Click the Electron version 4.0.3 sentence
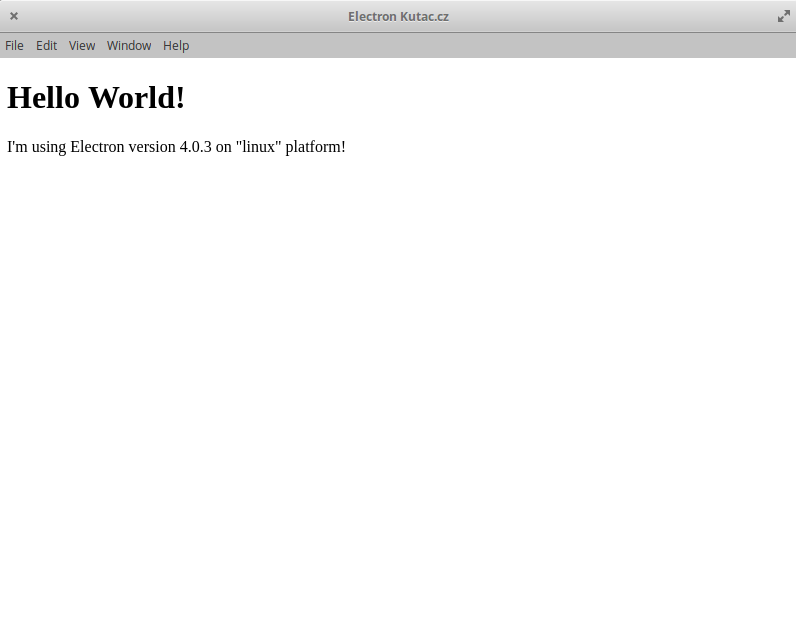796x631 pixels. click(176, 147)
